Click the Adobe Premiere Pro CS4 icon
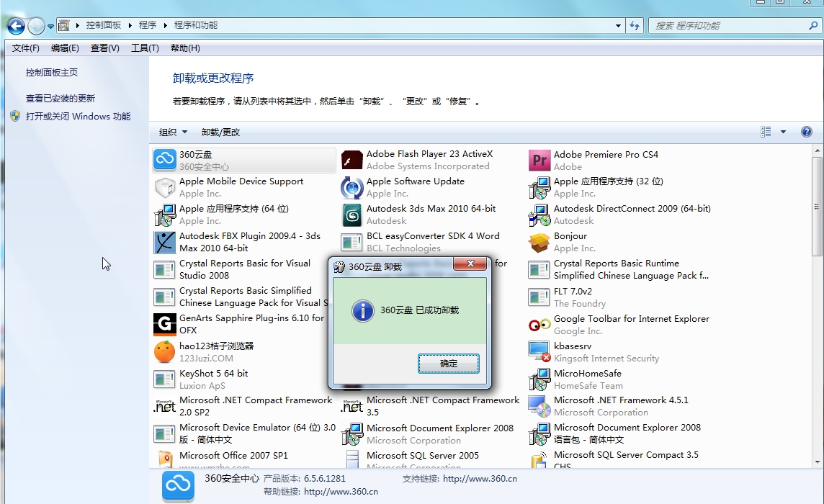Image resolution: width=824 pixels, height=504 pixels. (539, 160)
